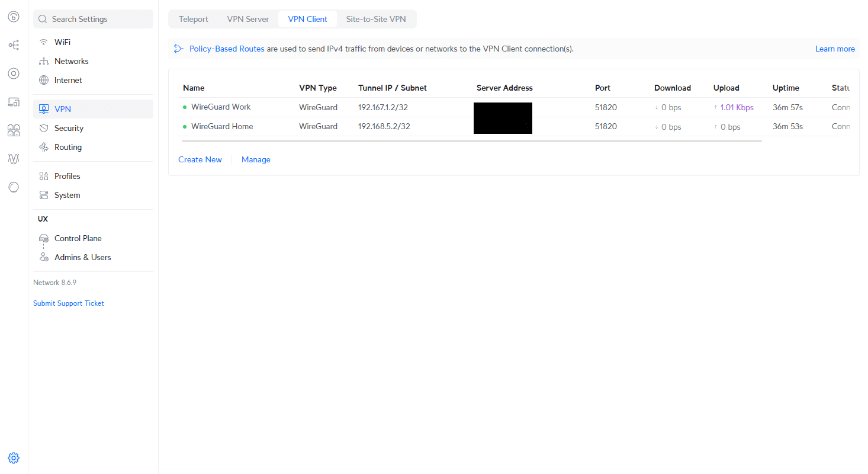Click the Settings gear icon at bottom left
Screen dimensions: 868x474
[x=14, y=458]
